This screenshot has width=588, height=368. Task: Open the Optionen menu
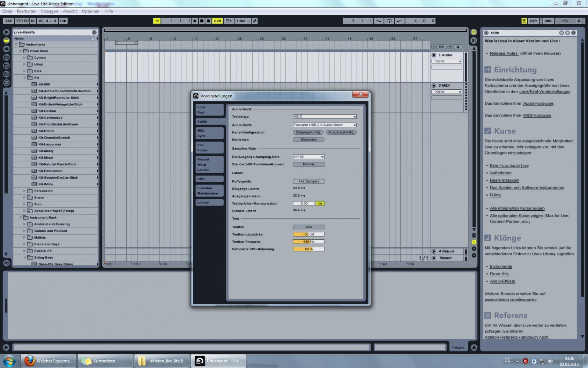coord(90,11)
